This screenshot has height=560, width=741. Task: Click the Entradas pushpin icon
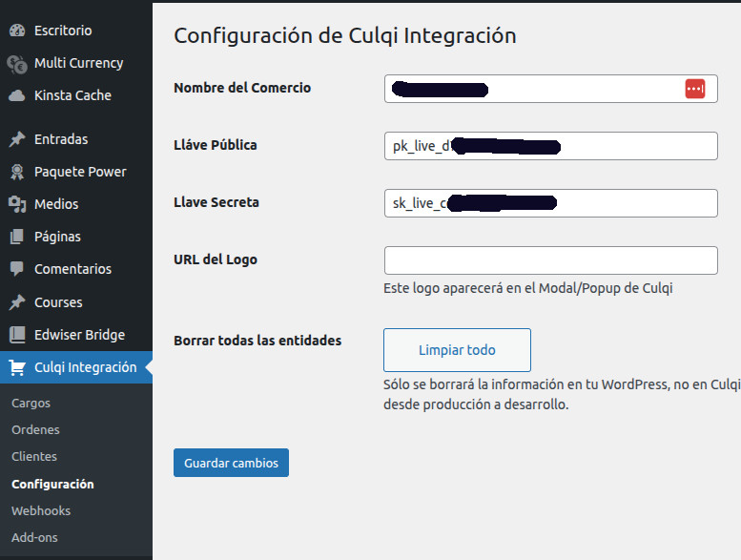tap(17, 139)
